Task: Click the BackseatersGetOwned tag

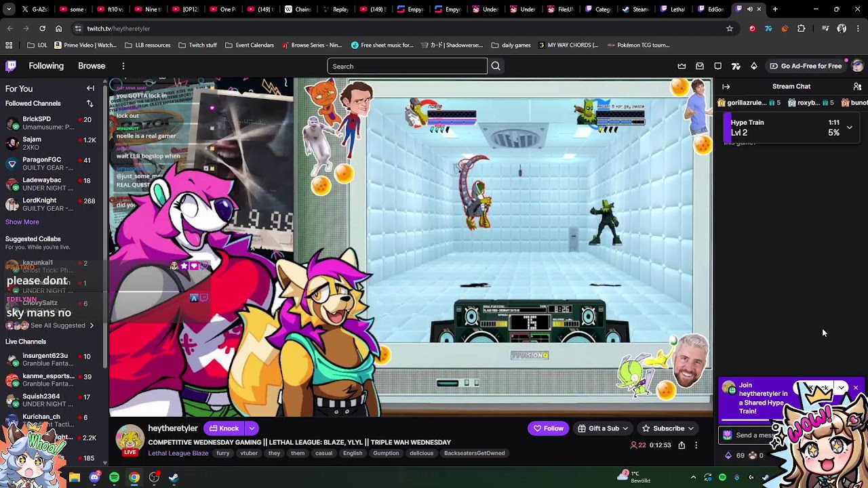Action: click(x=474, y=453)
